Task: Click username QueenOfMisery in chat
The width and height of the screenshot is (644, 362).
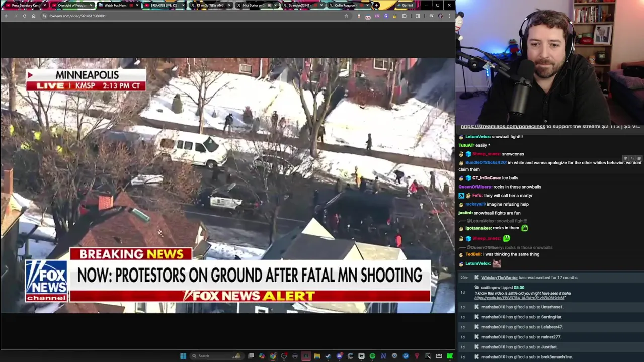Action: tap(475, 187)
